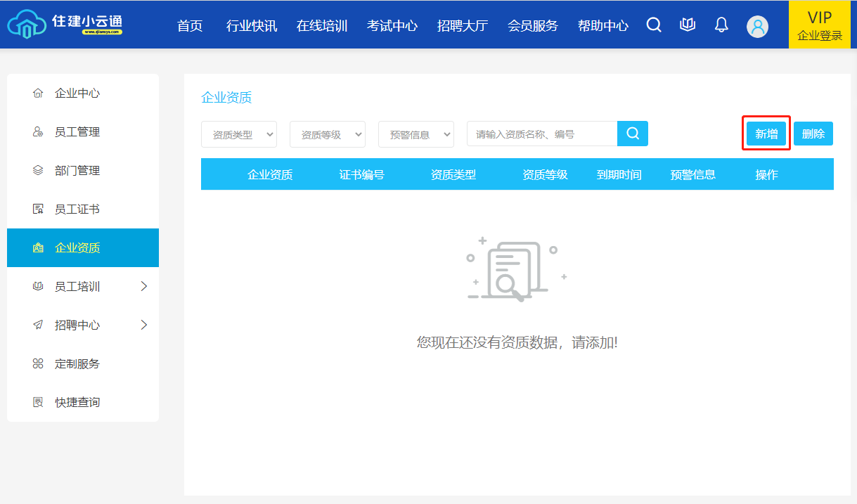The height and width of the screenshot is (504, 857).
Task: Focus the 资质名称、编号 search input
Action: pos(541,134)
